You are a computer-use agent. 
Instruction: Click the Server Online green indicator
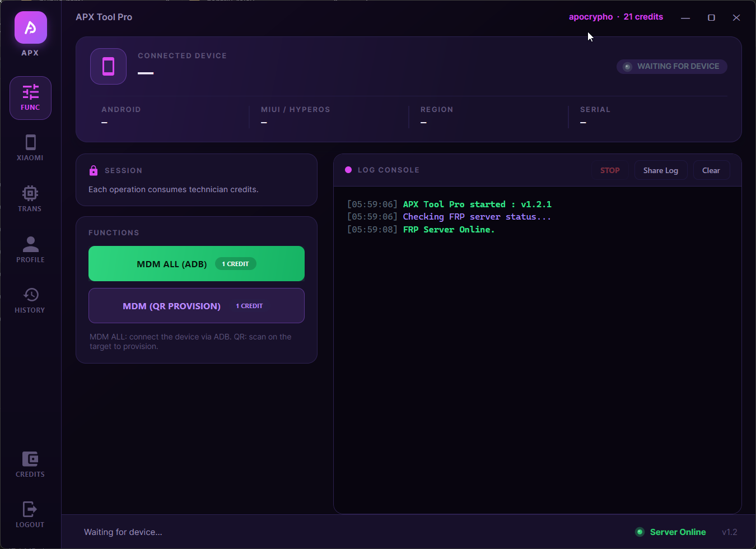tap(640, 532)
